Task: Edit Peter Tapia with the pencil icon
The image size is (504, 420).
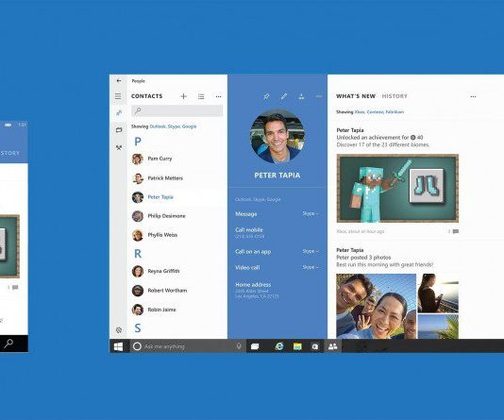Action: click(x=284, y=96)
